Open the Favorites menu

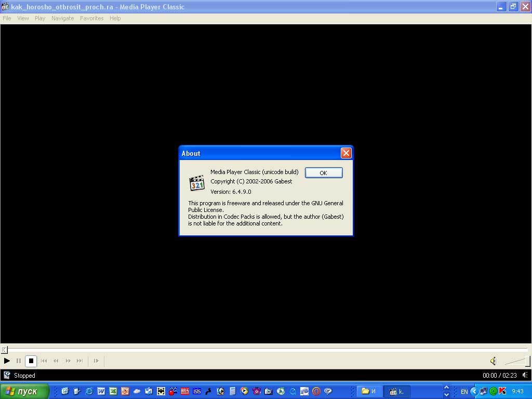[91, 18]
